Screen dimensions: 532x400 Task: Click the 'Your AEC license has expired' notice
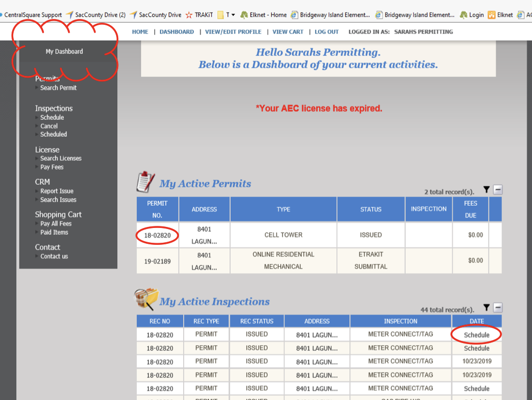319,109
